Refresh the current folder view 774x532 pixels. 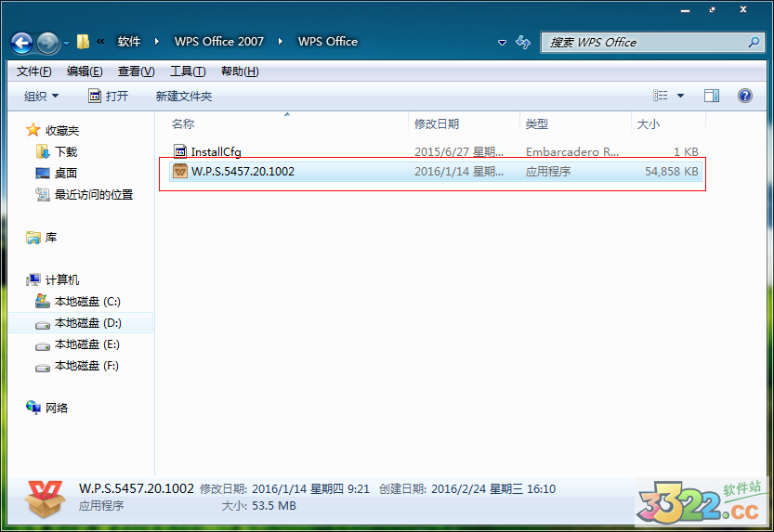click(523, 43)
